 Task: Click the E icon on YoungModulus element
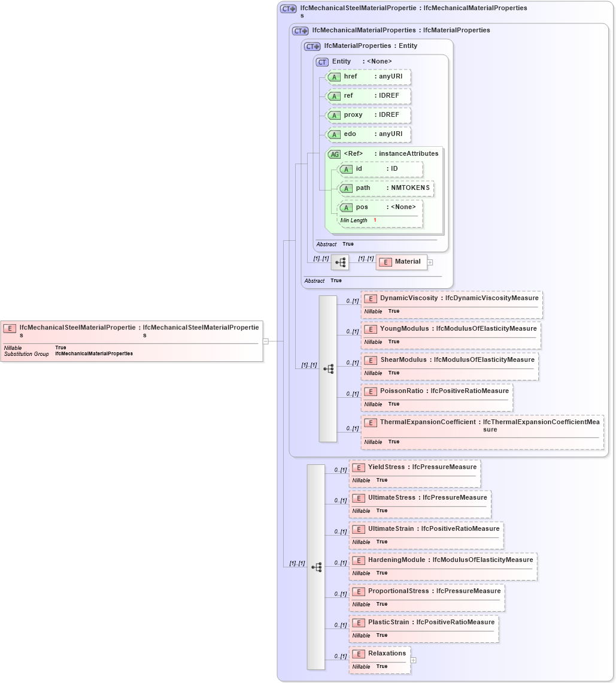click(370, 329)
